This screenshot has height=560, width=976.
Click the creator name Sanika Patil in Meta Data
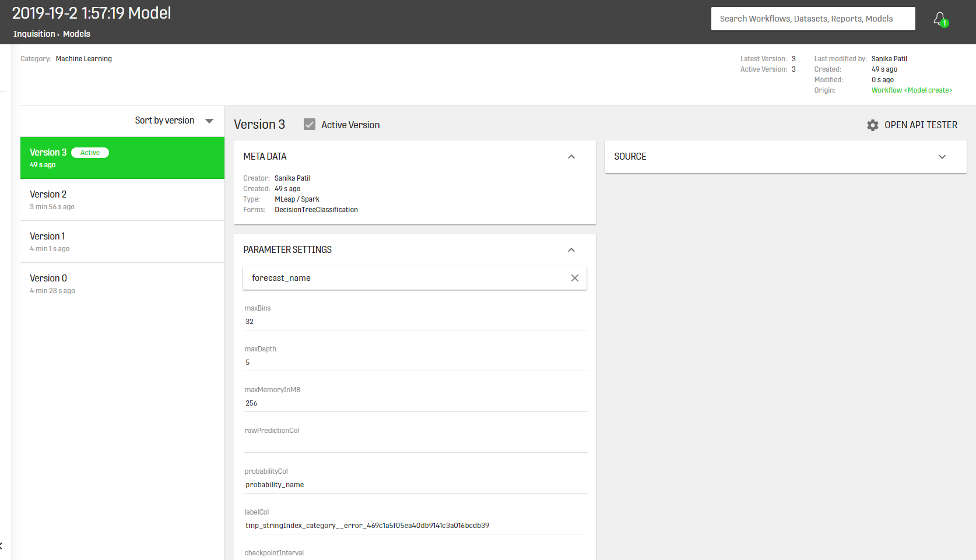292,178
